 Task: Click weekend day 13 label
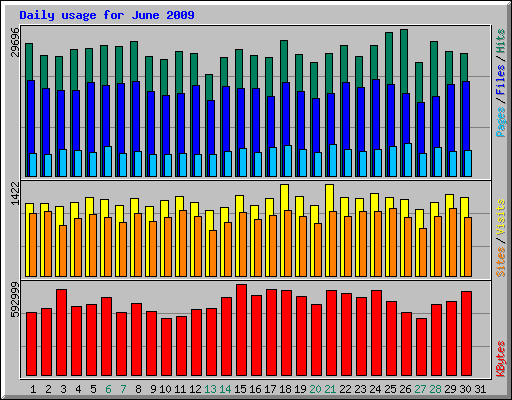click(210, 389)
